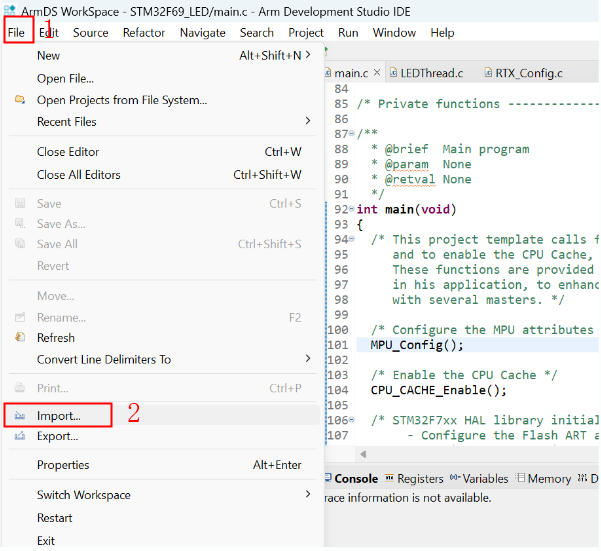Click the Import menu entry icon
The width and height of the screenshot is (601, 551).
pos(20,415)
